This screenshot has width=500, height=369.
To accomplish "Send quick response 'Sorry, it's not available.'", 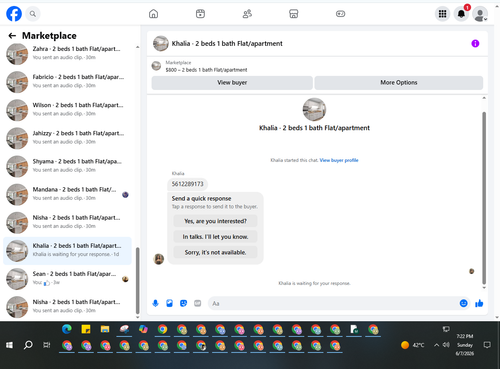I will pos(215,252).
